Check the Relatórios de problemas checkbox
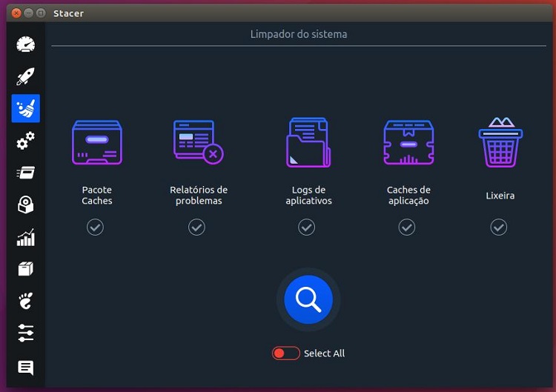Image resolution: width=556 pixels, height=392 pixels. (196, 227)
